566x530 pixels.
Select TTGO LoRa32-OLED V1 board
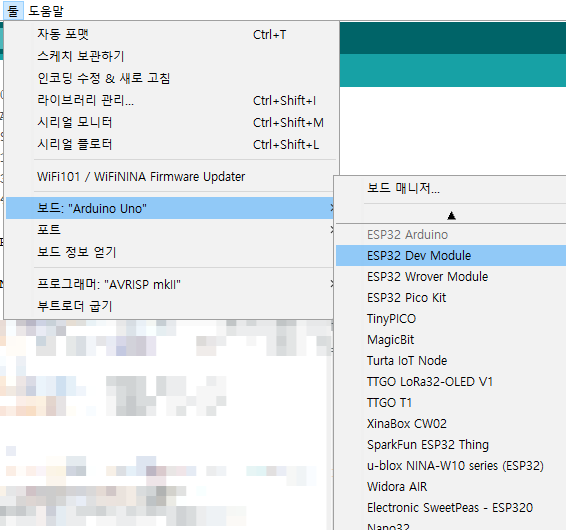pos(451,381)
